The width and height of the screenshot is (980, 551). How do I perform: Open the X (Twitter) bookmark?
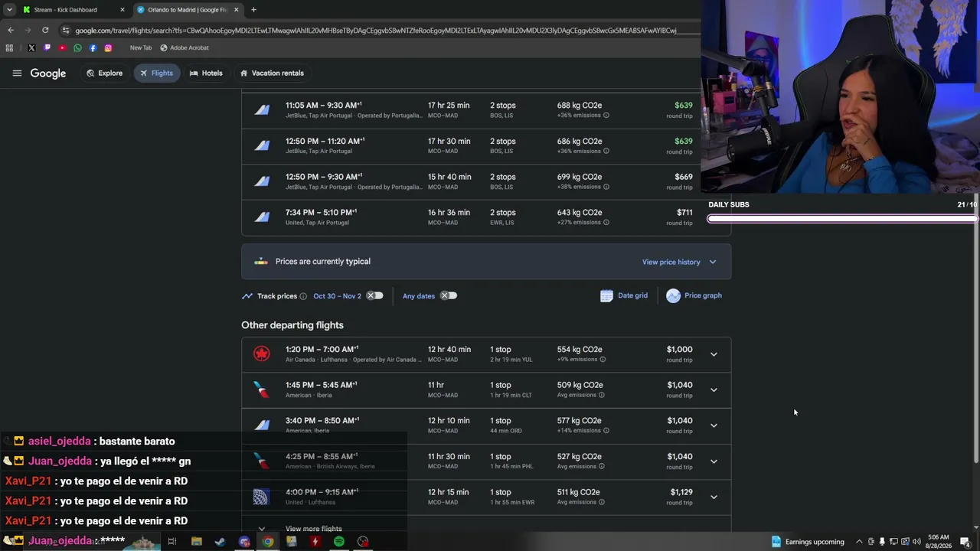click(x=31, y=47)
